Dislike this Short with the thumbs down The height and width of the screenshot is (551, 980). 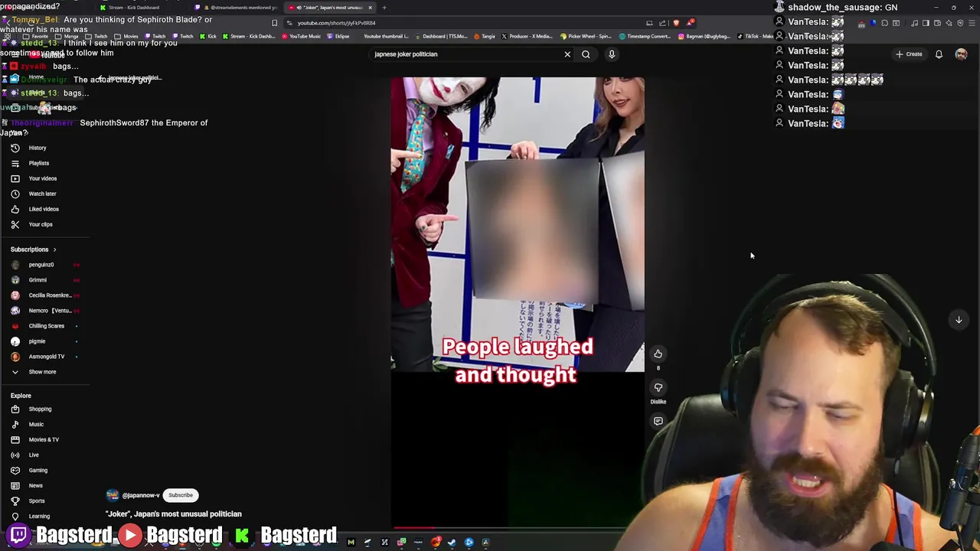(x=658, y=387)
